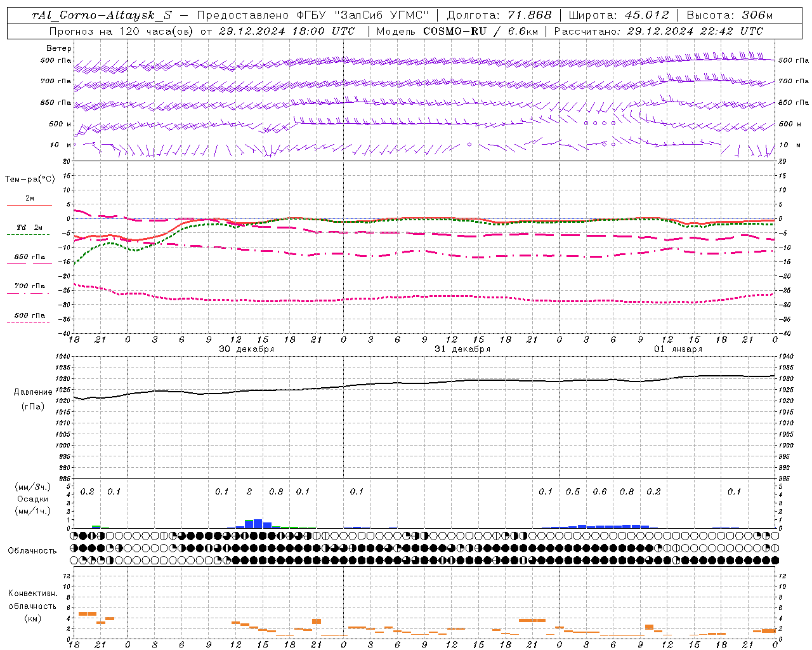Select the 850 гПа entry in temperature legend
The image size is (812, 650).
(30, 257)
